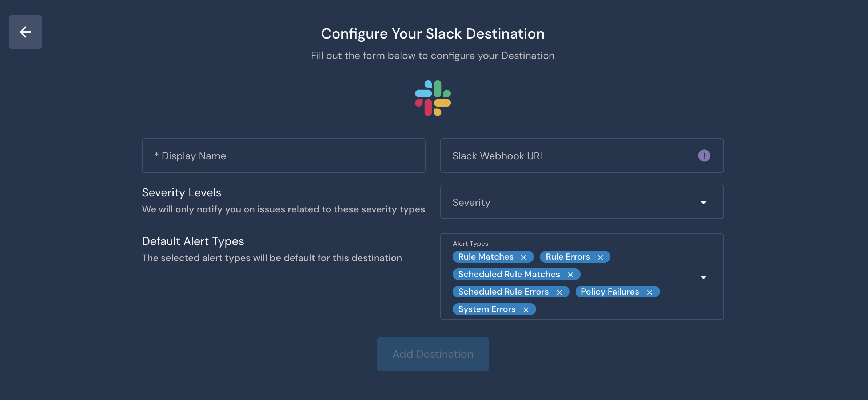Click the warning icon in Webhook URL field
Image resolution: width=868 pixels, height=400 pixels.
[x=704, y=155]
